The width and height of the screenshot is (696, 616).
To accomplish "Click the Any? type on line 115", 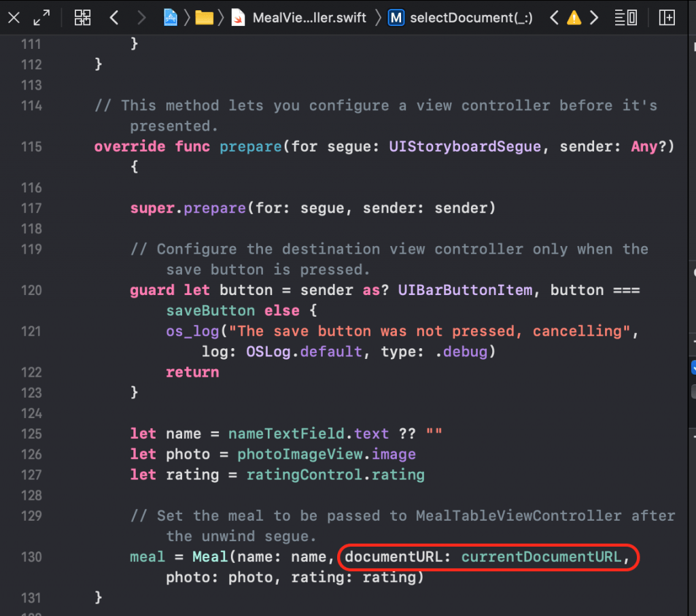I will click(648, 147).
